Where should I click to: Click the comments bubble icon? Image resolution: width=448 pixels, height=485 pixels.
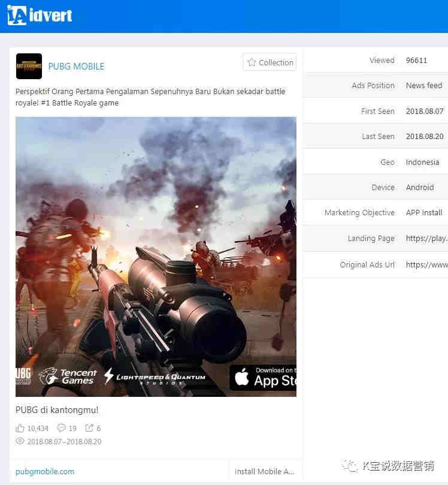tap(62, 428)
